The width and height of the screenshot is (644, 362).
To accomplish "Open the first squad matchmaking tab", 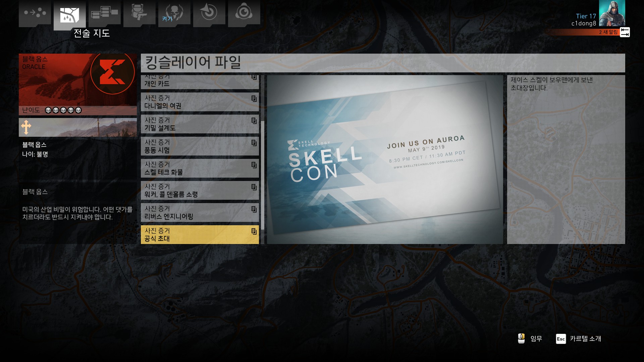I will pos(35,13).
